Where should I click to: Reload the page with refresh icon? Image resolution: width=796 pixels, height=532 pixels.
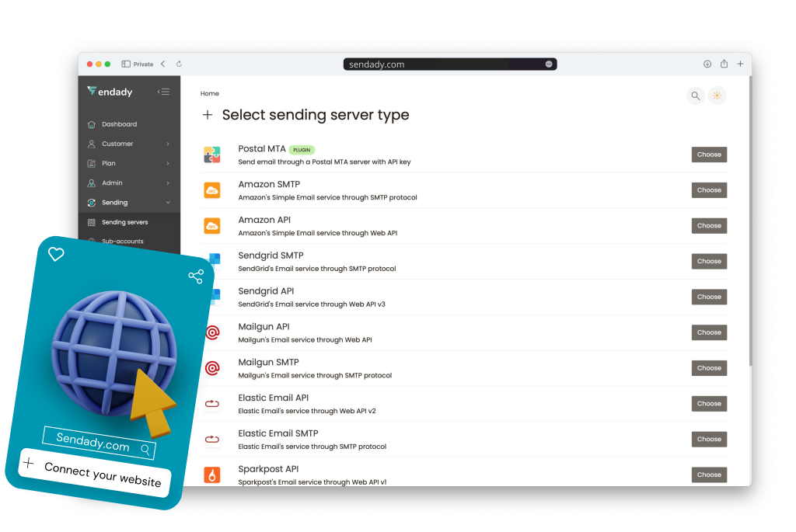180,64
